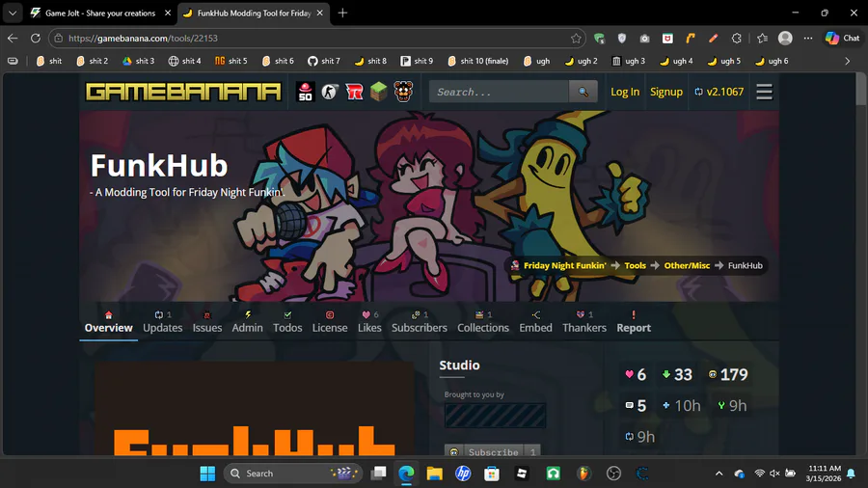The width and height of the screenshot is (868, 488).
Task: Select the Overview tab
Action: (108, 322)
